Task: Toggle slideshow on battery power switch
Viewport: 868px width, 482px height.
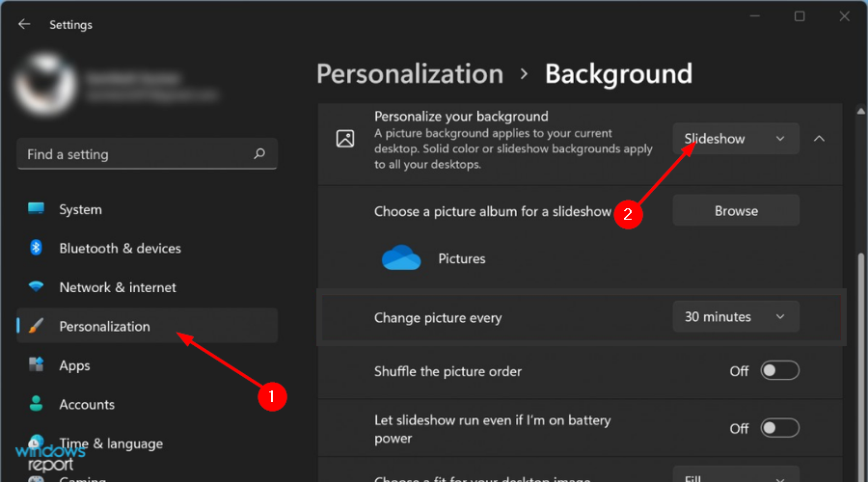Action: pyautogui.click(x=779, y=429)
